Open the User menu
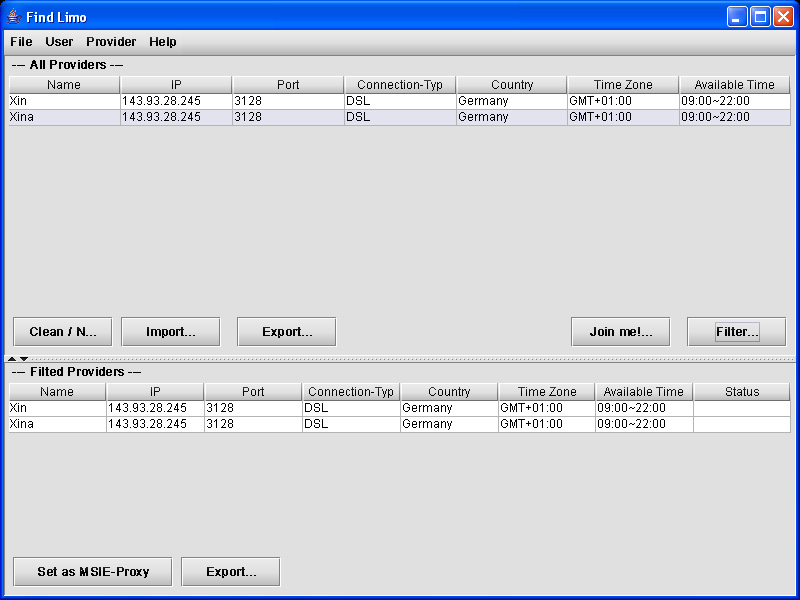 [x=59, y=42]
